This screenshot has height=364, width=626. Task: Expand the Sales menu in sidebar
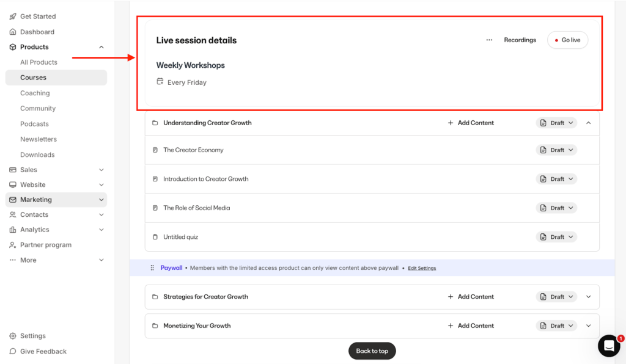tap(101, 170)
